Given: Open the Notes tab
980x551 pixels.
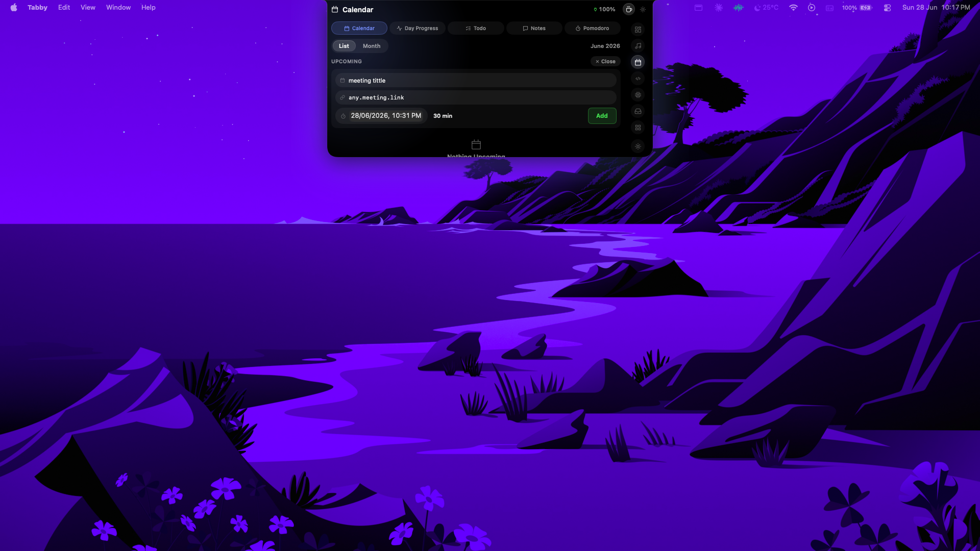Looking at the screenshot, I should coord(534,28).
